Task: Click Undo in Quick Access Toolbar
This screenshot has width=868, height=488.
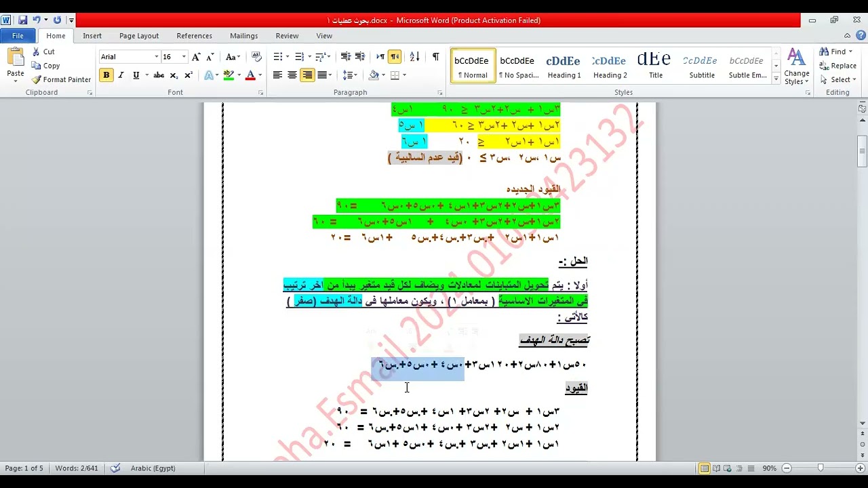Action: point(37,20)
